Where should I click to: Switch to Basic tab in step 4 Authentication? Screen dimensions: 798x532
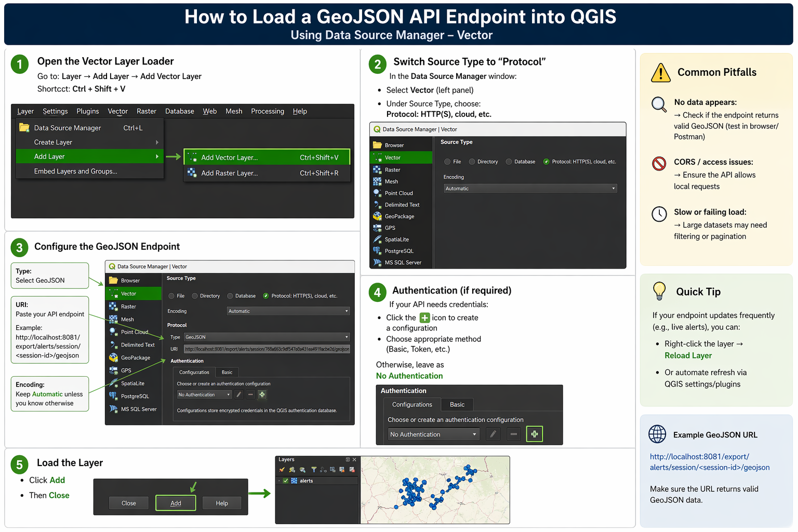pos(457,404)
